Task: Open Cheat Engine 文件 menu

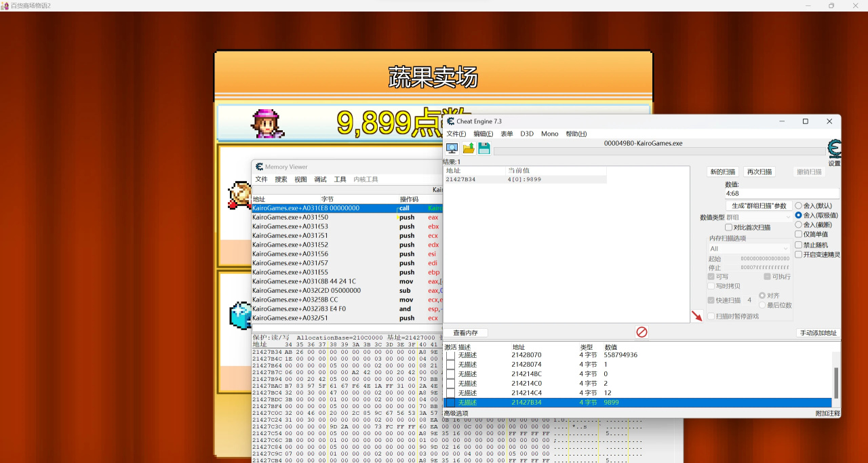Action: pyautogui.click(x=456, y=134)
